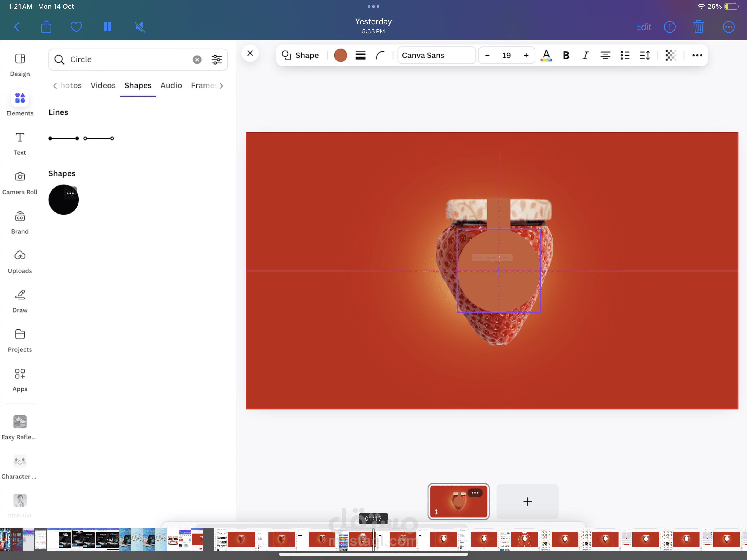The width and height of the screenshot is (747, 560).
Task: Toggle bold formatting
Action: pyautogui.click(x=566, y=55)
